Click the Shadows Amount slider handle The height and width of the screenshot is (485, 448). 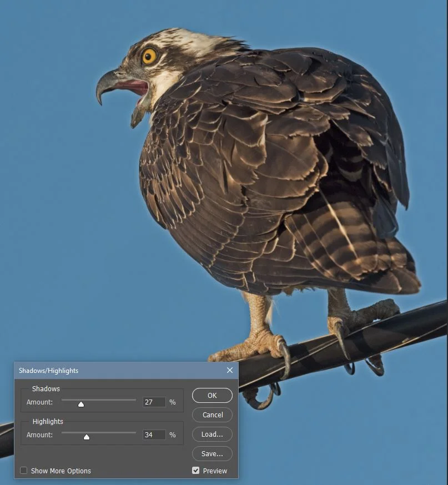pos(80,404)
